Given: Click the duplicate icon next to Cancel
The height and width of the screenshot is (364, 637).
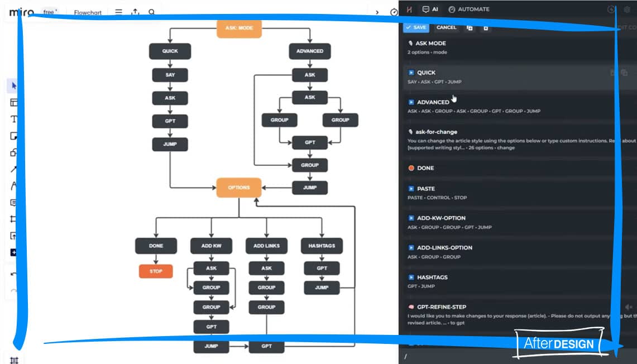Looking at the screenshot, I should [470, 27].
